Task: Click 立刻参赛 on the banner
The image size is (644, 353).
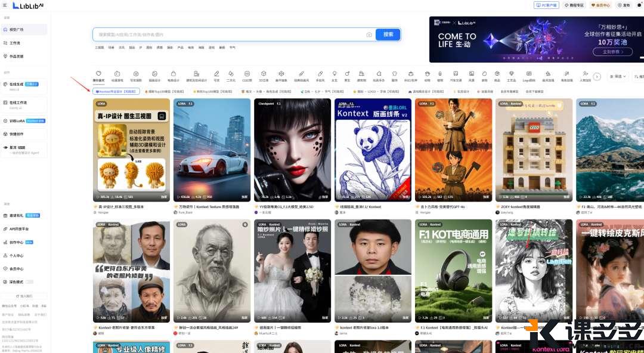Action: (x=613, y=52)
